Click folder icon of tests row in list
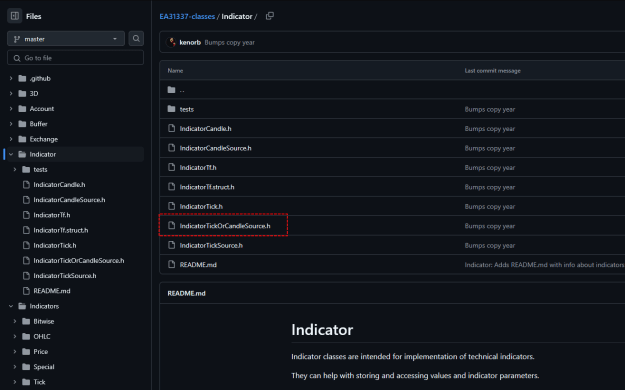Image resolution: width=625 pixels, height=390 pixels. click(x=171, y=109)
